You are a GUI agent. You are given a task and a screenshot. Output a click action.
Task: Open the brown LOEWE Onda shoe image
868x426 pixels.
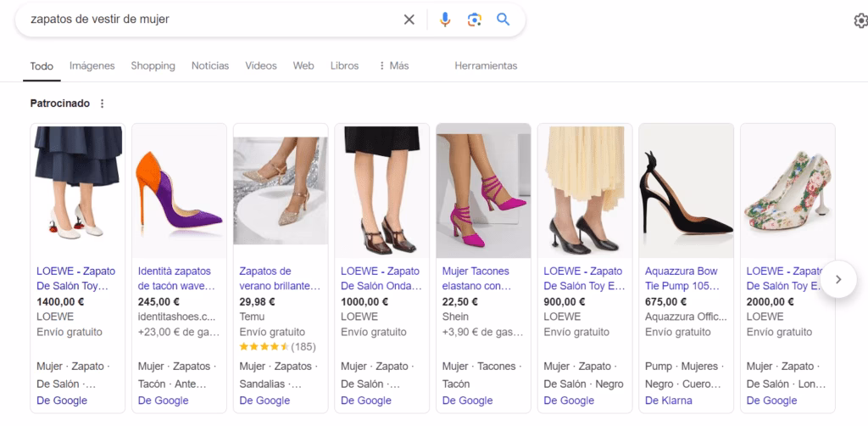382,191
